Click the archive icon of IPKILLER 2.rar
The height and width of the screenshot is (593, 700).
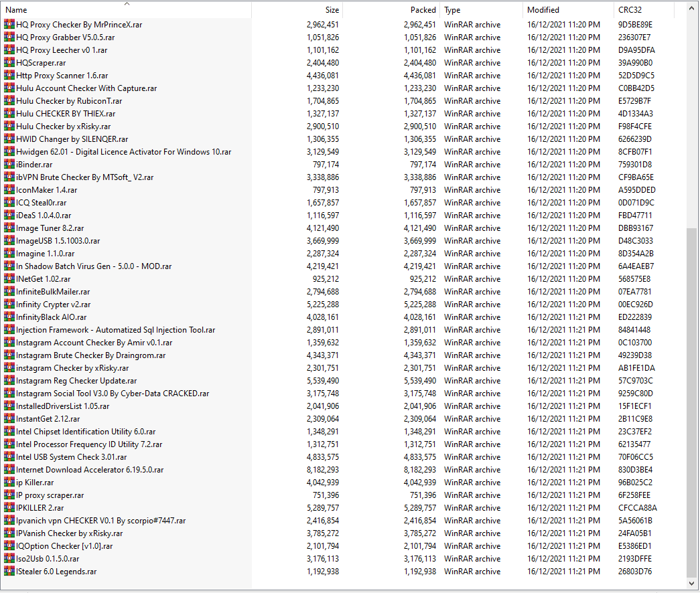pos(9,508)
